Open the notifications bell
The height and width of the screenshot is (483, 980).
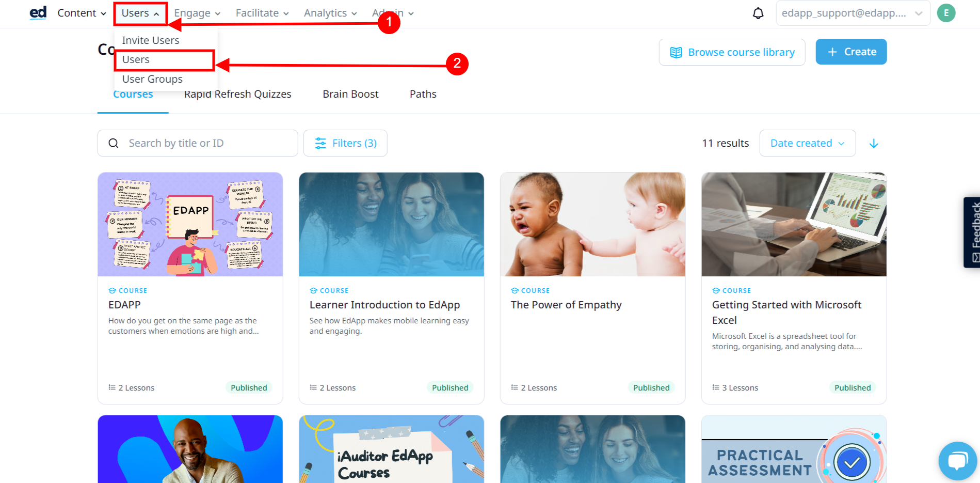point(758,13)
